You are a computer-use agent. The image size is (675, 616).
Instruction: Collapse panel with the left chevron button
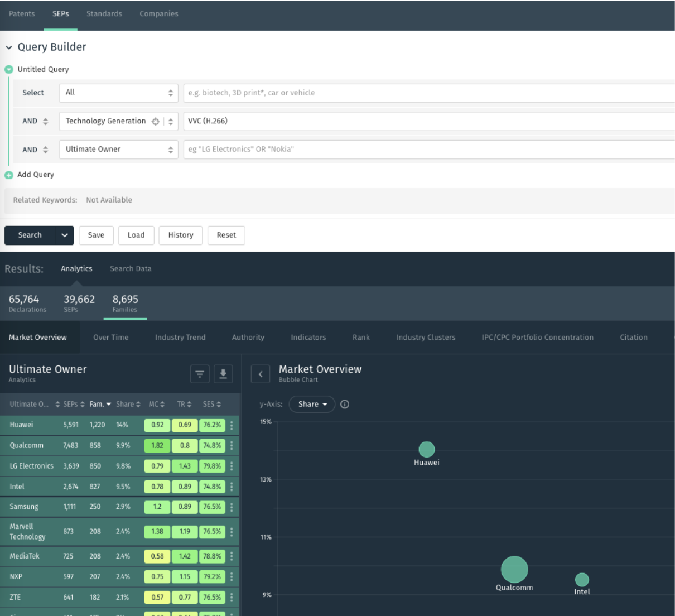261,374
